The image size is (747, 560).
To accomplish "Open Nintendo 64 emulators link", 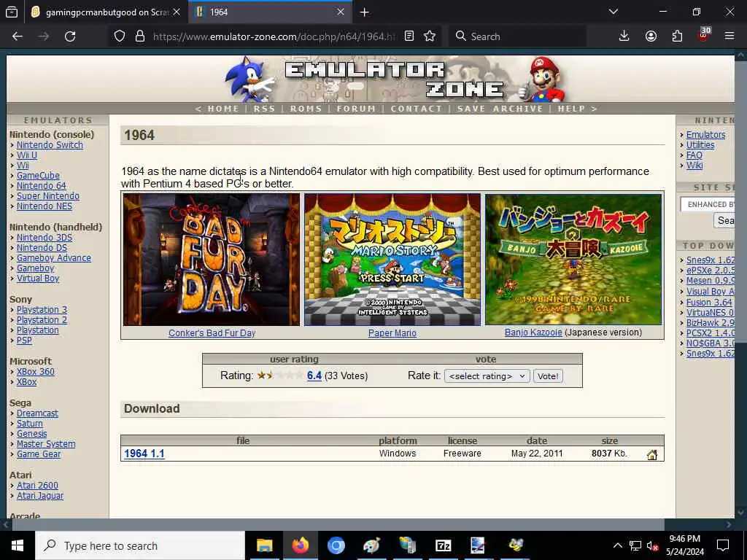I will (x=42, y=186).
